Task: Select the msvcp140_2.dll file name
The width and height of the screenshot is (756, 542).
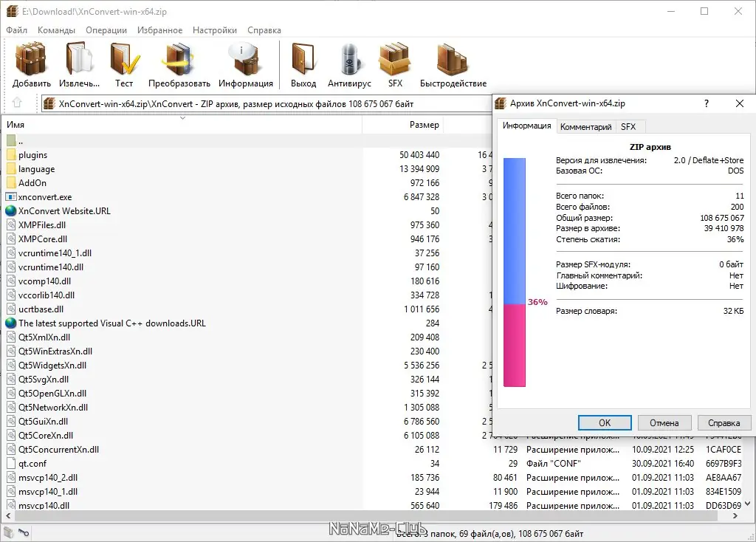Action: pos(48,477)
